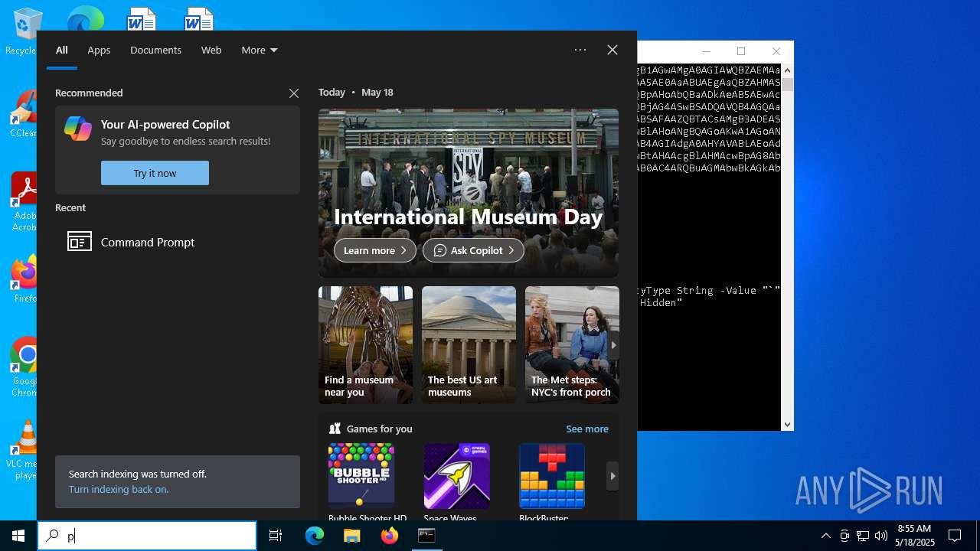Open network status tray icon
The height and width of the screenshot is (551, 980).
[x=863, y=536]
